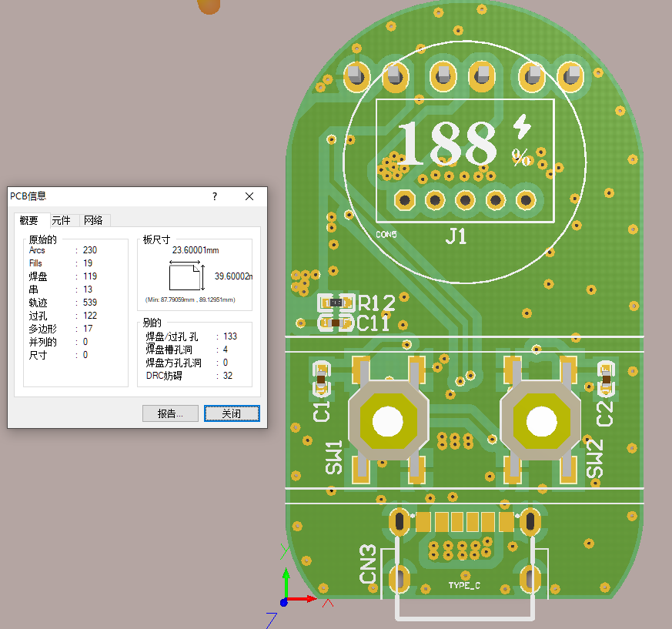Click the 多边形 count 17
672x629 pixels.
[x=88, y=329]
